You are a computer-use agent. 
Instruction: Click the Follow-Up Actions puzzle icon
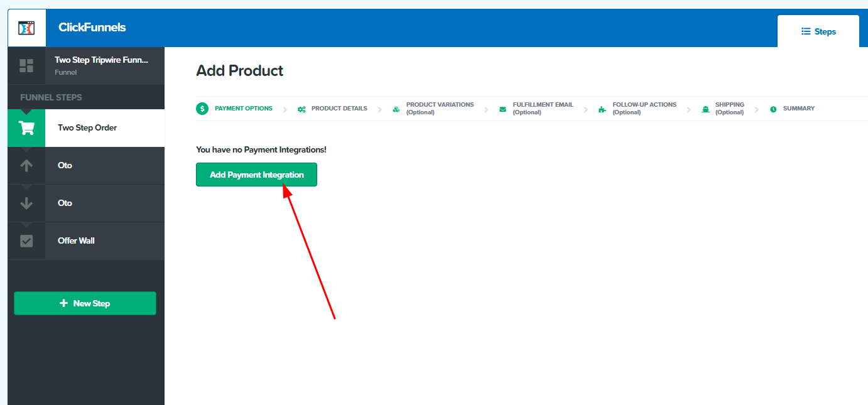(x=602, y=109)
